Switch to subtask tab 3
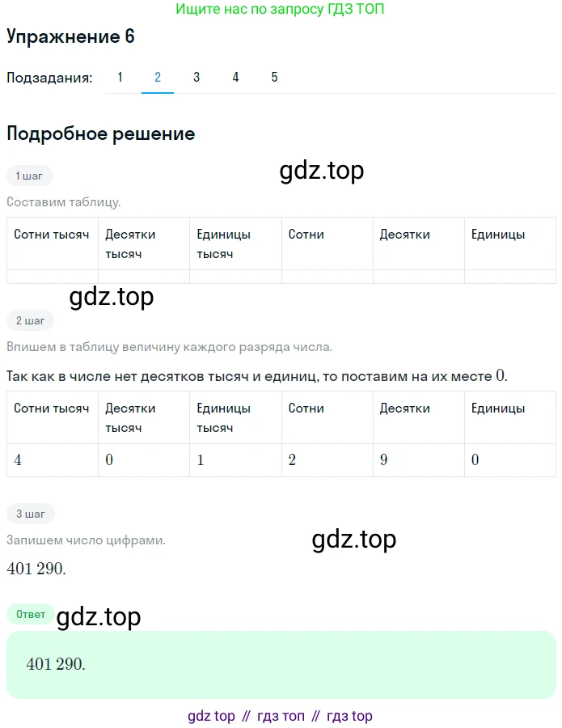The height and width of the screenshot is (728, 562). click(x=196, y=77)
